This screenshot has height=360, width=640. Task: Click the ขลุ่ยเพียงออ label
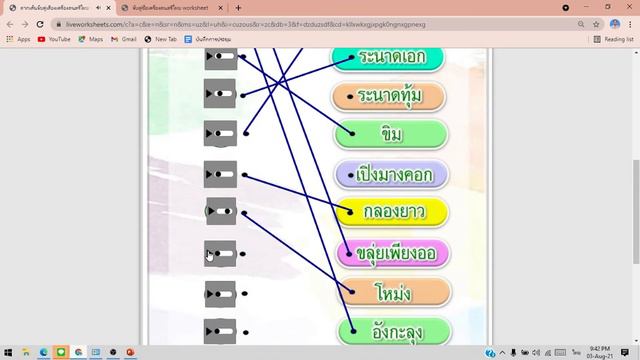point(393,253)
